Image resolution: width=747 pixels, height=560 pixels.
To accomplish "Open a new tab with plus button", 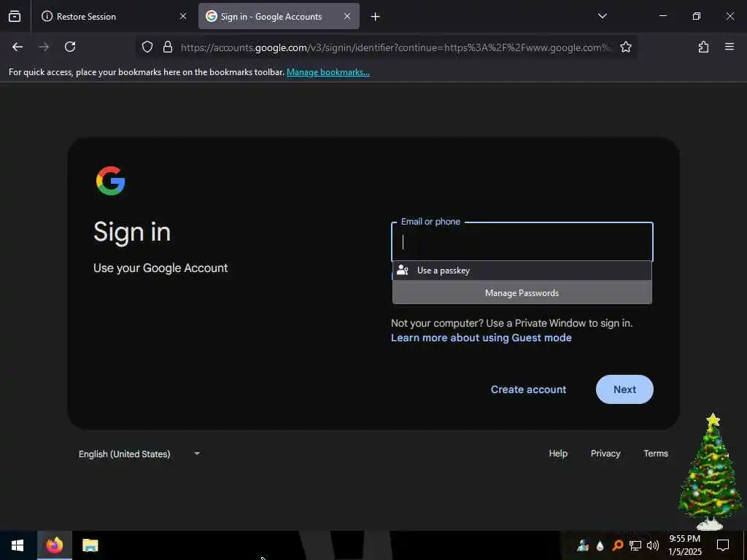I will [376, 17].
